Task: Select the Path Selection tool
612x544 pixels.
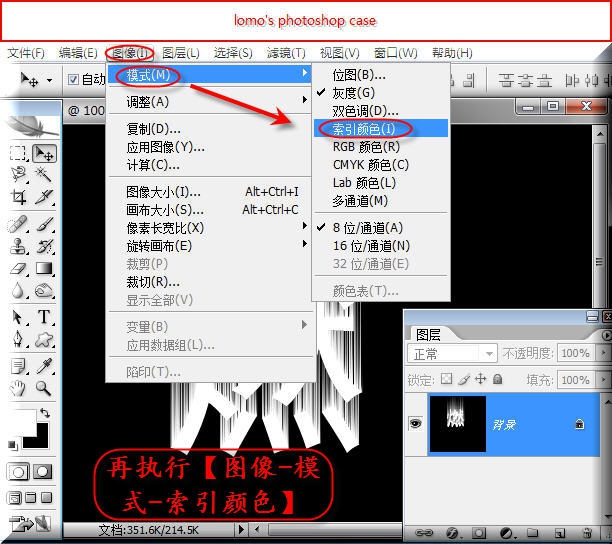Action: (x=17, y=317)
